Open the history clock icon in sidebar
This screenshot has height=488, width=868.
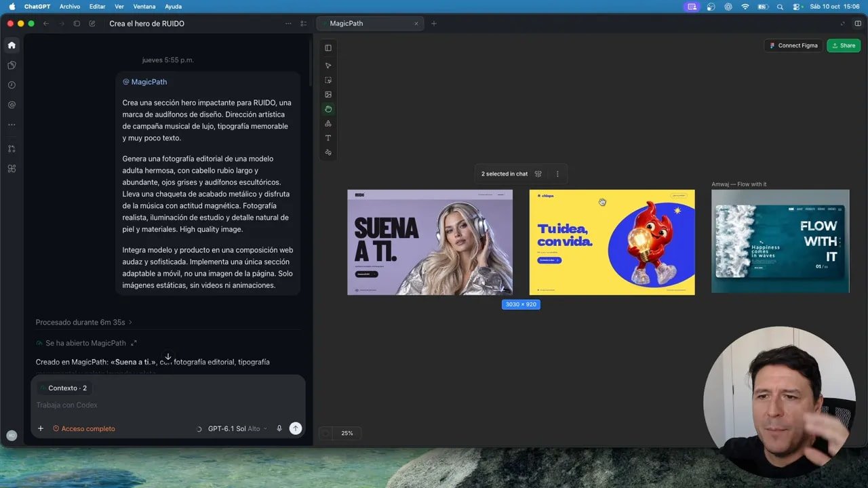[x=12, y=85]
